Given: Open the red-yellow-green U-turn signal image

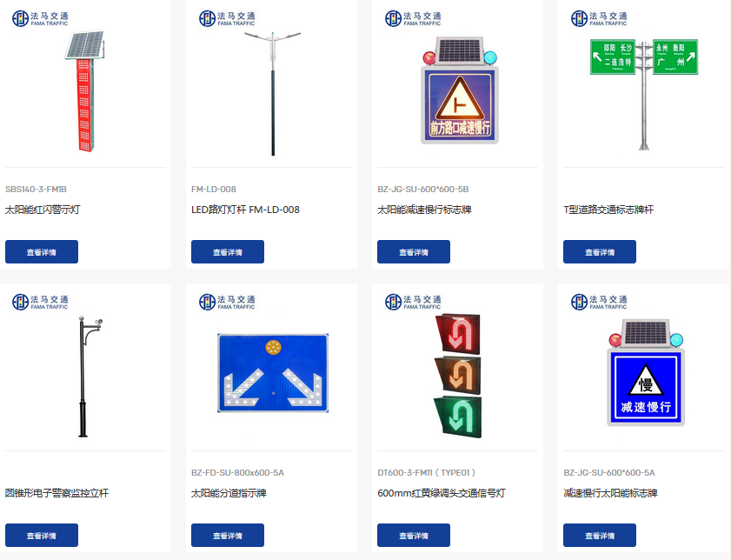Looking at the screenshot, I should [x=458, y=376].
